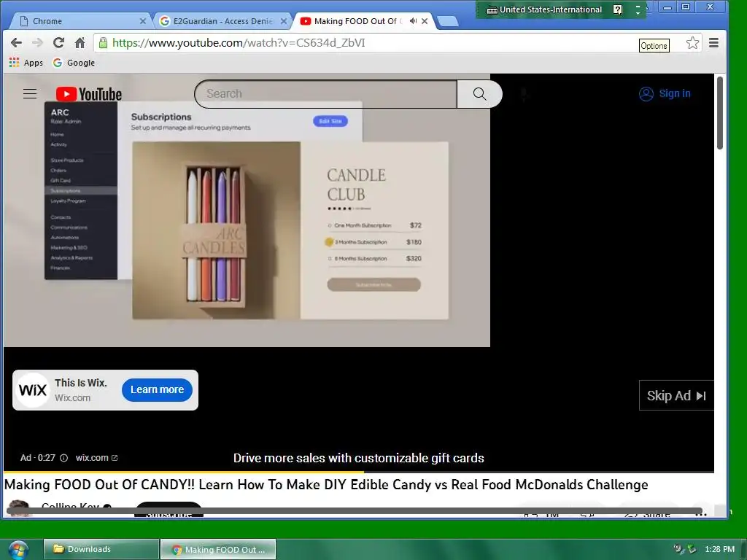Click the Learn more button on the Wix ad
Image resolution: width=747 pixels, height=560 pixels.
coord(157,389)
